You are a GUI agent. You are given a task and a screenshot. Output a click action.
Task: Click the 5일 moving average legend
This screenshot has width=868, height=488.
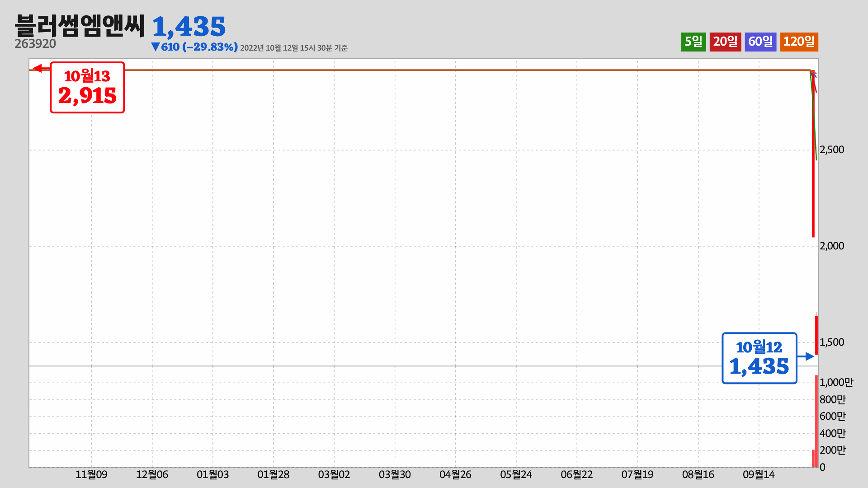pos(693,42)
